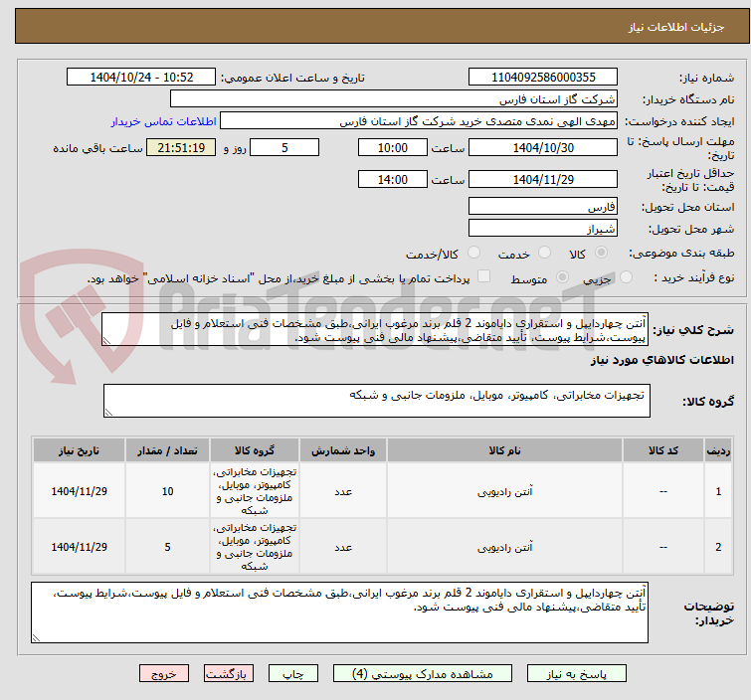Click the 'گروه کالا' text box
Image resolution: width=751 pixels, height=700 pixels.
[376, 401]
